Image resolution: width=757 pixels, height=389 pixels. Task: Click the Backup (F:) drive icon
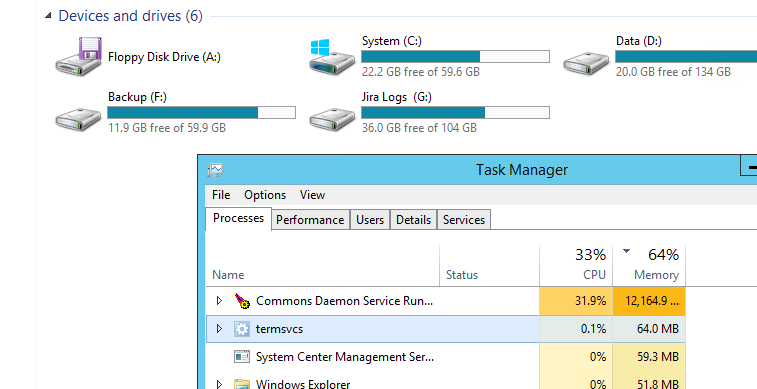click(78, 119)
